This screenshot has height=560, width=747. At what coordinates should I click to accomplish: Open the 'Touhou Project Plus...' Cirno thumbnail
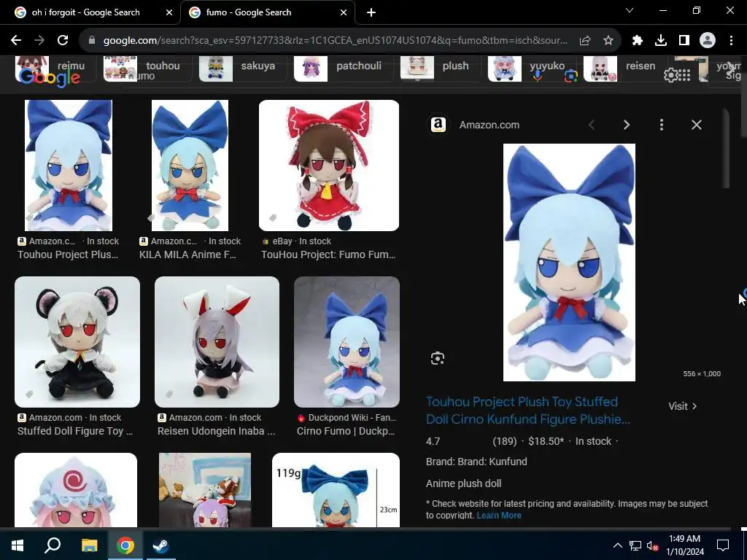click(69, 166)
